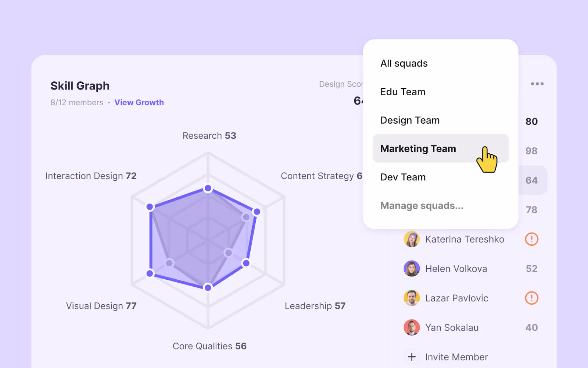Select Design Team from the dropdown
The image size is (588, 368).
coord(410,120)
